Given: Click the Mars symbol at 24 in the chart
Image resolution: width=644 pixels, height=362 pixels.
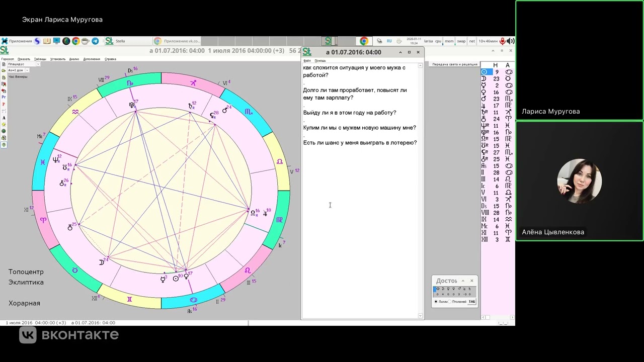Looking at the screenshot, I should 225,110.
